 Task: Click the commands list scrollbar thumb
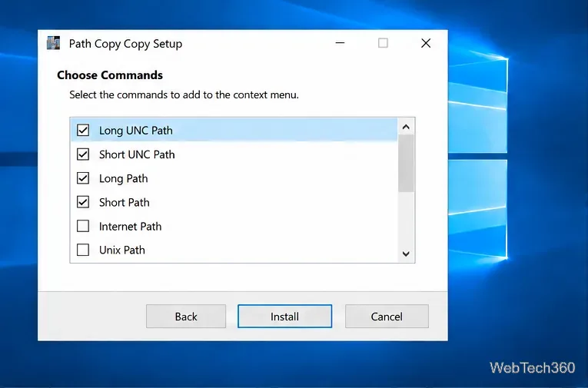coord(406,164)
